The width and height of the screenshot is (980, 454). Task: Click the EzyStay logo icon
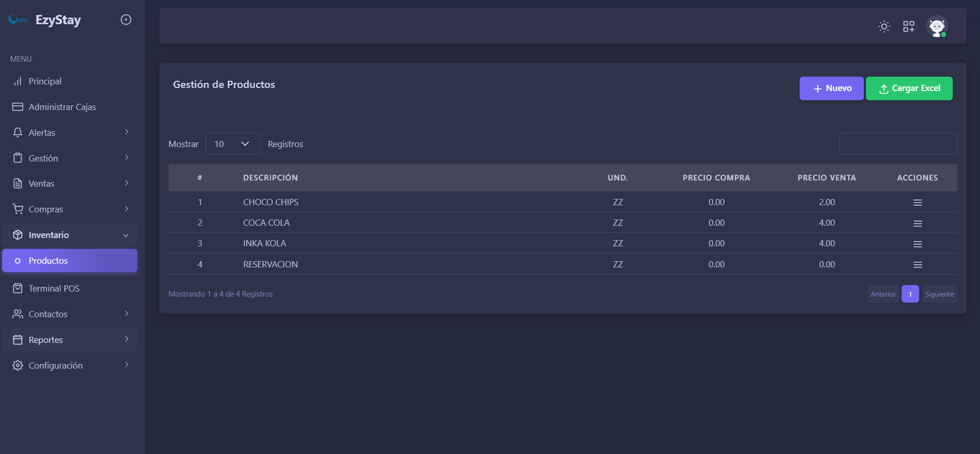point(18,20)
